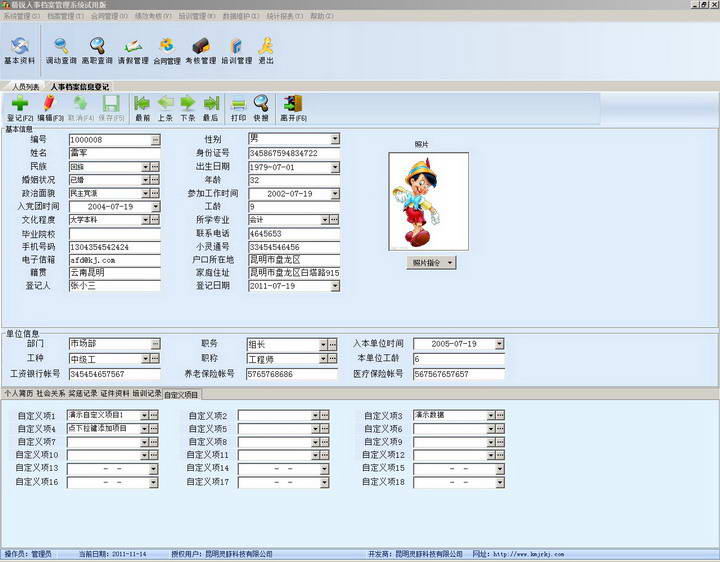Expand the 职称 dropdown arrow
Image resolution: width=720 pixels, height=562 pixels.
[324, 359]
